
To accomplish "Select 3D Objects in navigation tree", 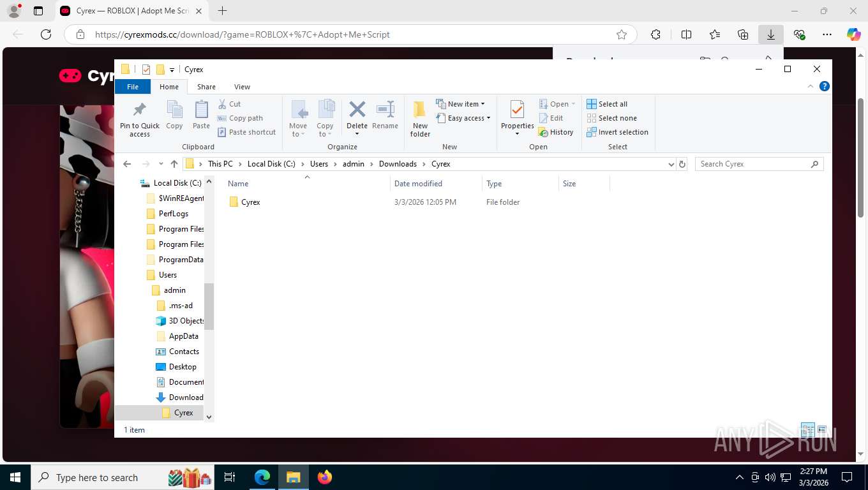I will click(x=186, y=321).
